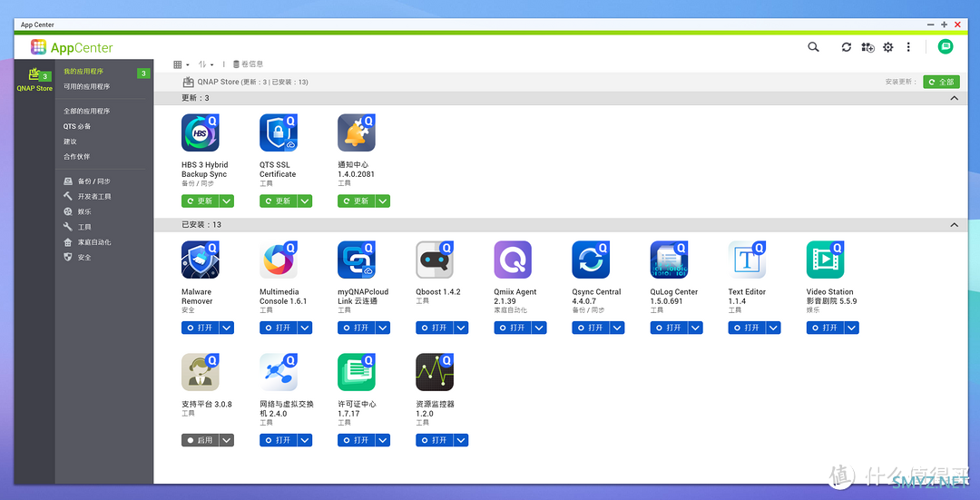Expand dropdown arrow beside Video Station 打开
Image resolution: width=980 pixels, height=500 pixels.
click(x=851, y=328)
